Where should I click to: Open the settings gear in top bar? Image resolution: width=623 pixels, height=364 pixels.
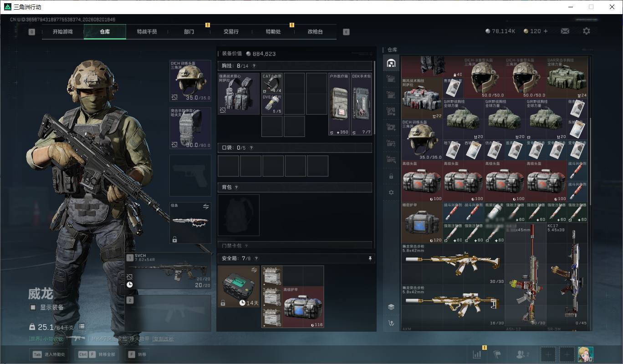coord(587,31)
